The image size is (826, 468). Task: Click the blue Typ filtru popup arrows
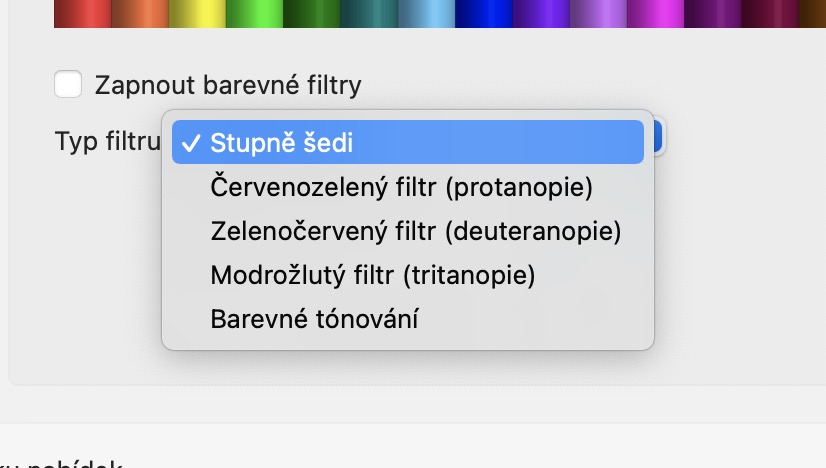click(x=657, y=138)
